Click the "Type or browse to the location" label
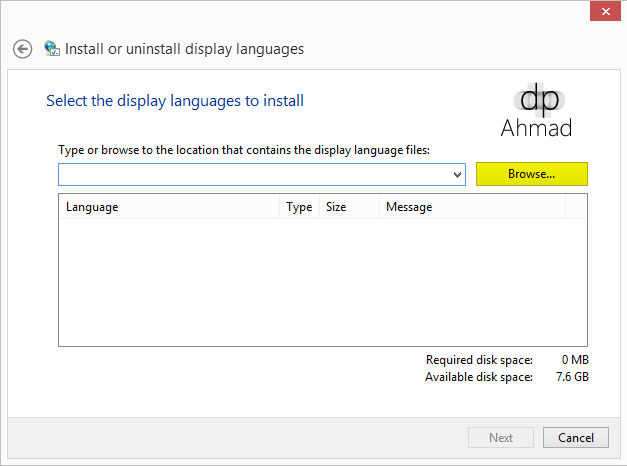The height and width of the screenshot is (466, 627). pos(243,150)
